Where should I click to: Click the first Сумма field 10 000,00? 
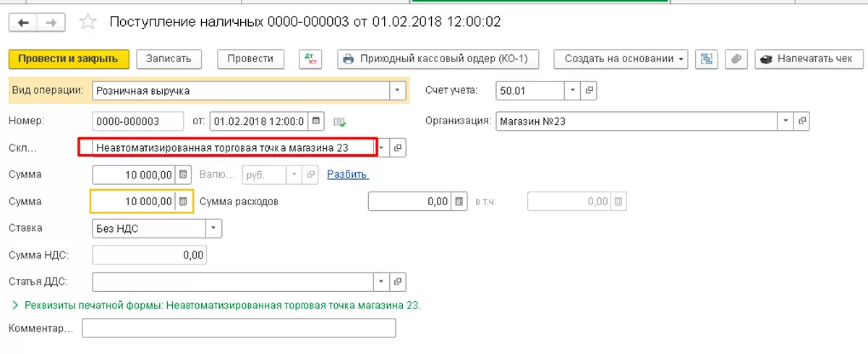135,175
